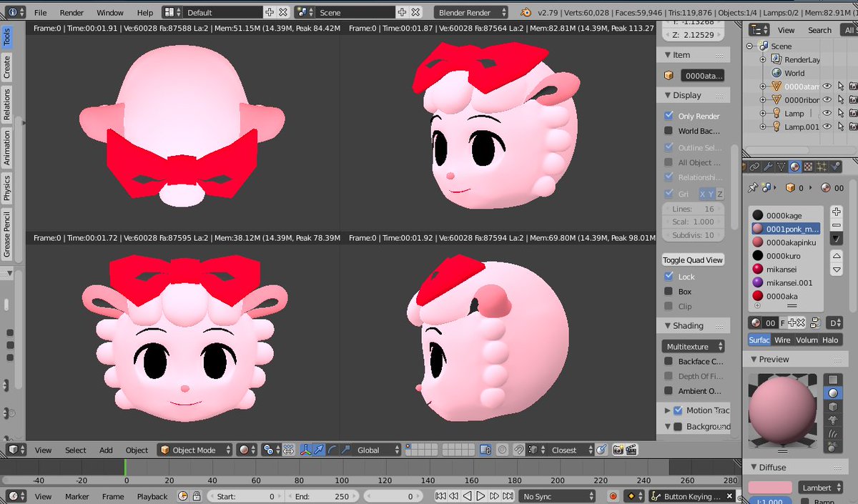Viewport: 858px width, 504px height.
Task: Expand the Scene tree in outliner
Action: [750, 46]
